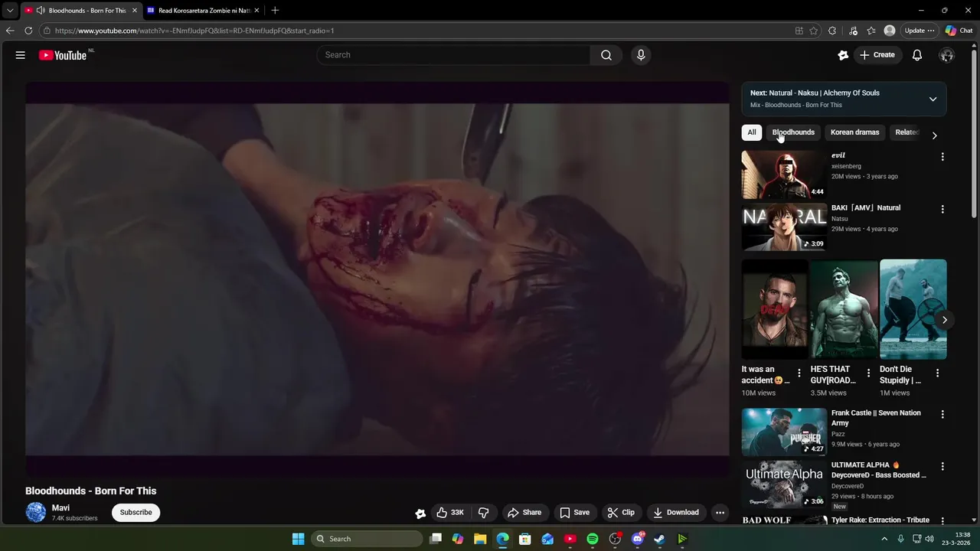Open File Explorer from the taskbar
Screen dimensions: 980x551
480,539
